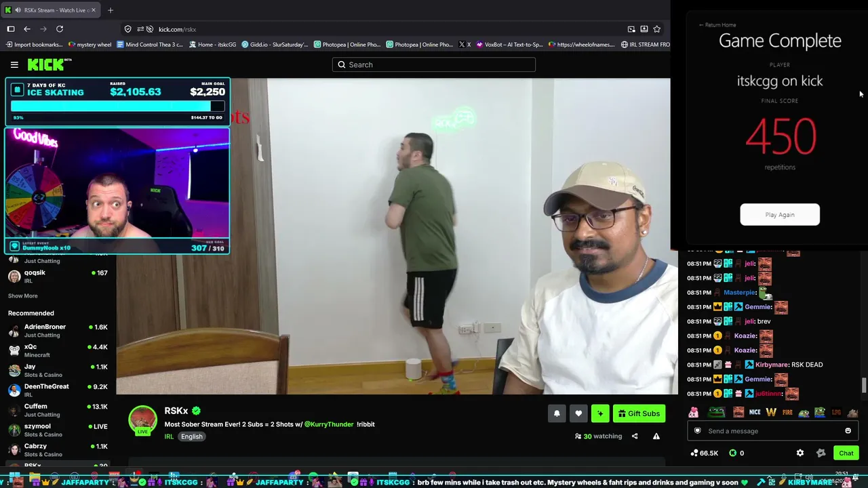Image resolution: width=868 pixels, height=488 pixels.
Task: Select the NICE emote in quick emotes
Action: click(755, 412)
